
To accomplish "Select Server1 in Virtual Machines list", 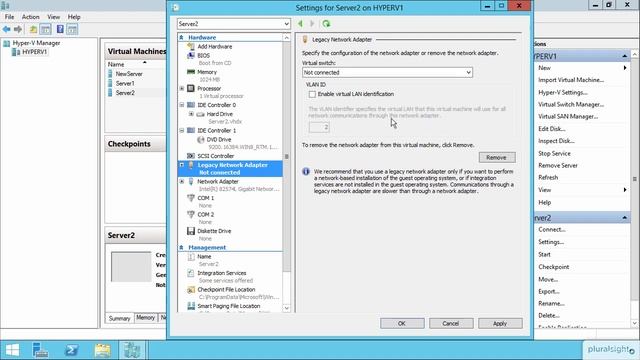I will point(125,83).
